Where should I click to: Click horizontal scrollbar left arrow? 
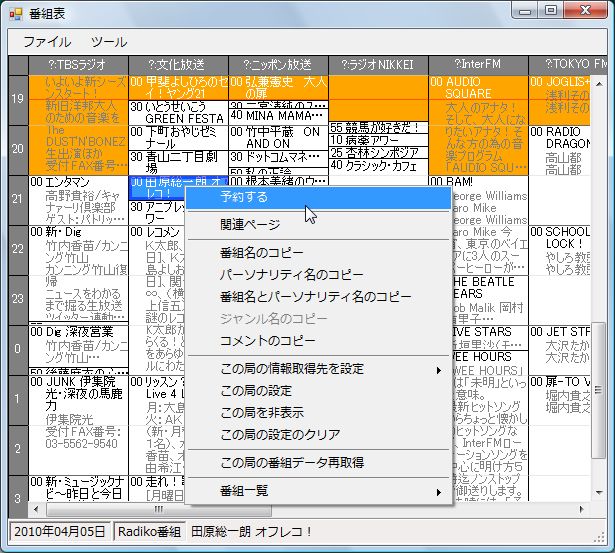click(36, 509)
